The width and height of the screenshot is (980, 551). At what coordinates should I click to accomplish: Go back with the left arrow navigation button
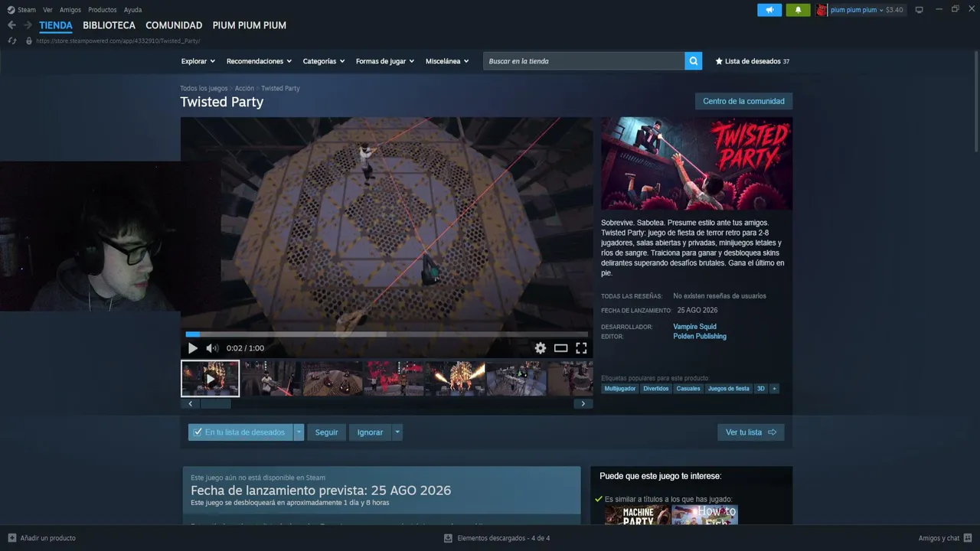11,25
